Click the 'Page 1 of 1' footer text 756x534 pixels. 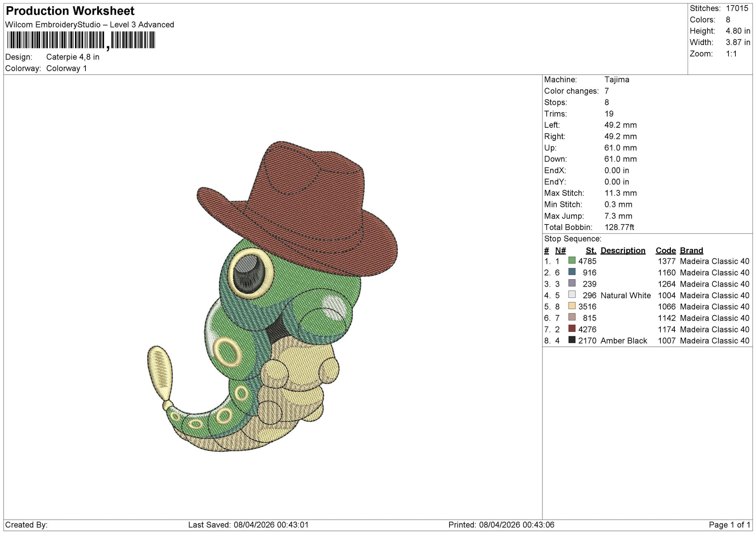[x=730, y=525]
